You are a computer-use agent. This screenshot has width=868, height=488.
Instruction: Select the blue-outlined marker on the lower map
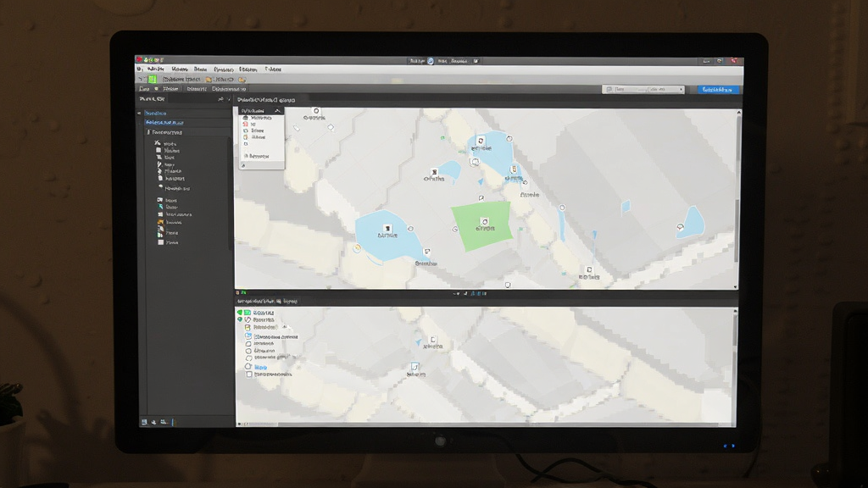point(415,366)
